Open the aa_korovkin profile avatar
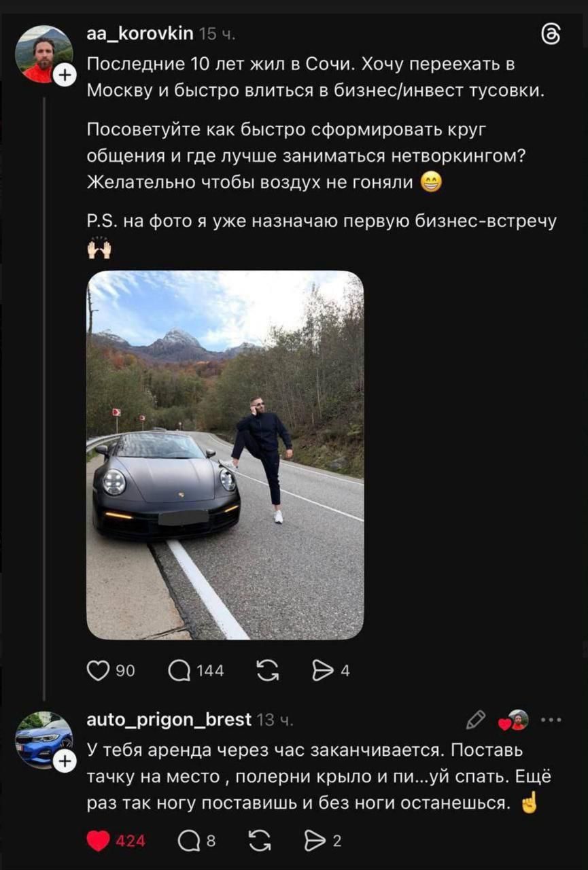 [43, 54]
